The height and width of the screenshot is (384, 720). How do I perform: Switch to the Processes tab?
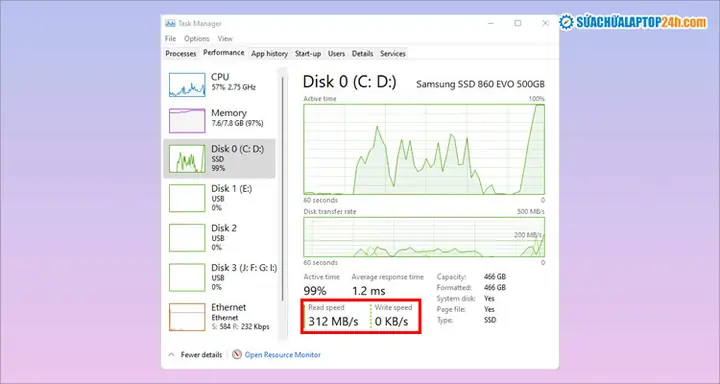[x=181, y=54]
